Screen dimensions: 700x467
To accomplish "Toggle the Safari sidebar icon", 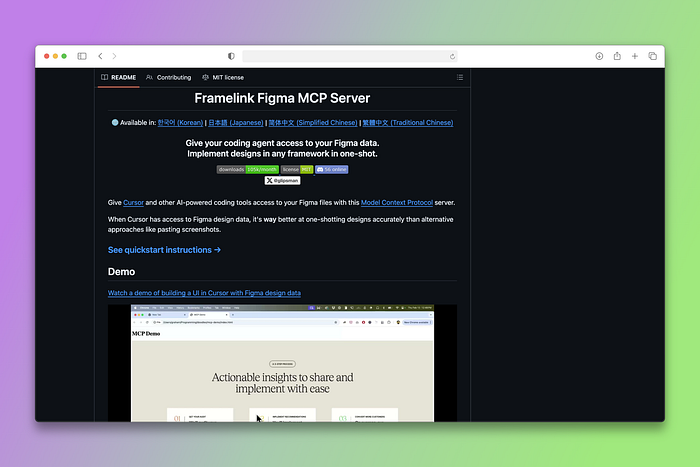I will [x=82, y=56].
